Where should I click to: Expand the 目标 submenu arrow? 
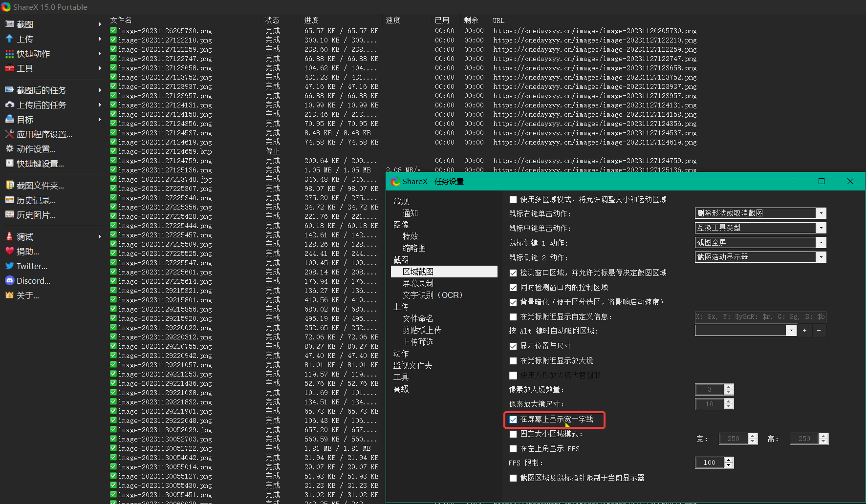(100, 119)
